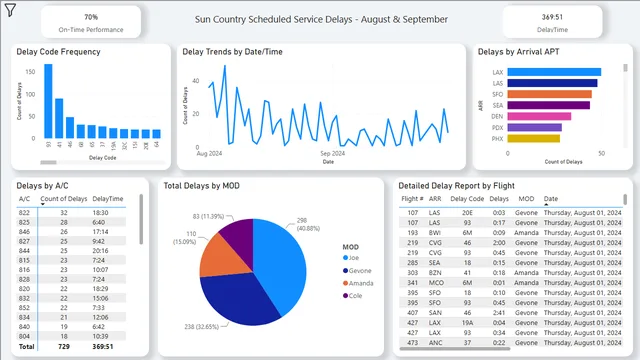Click the 238 (32.65%) pie data label
The image size is (640, 360).
[202, 327]
